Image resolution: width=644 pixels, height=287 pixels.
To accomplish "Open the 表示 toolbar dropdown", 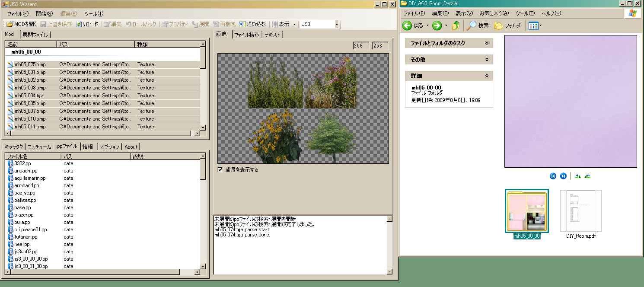I will click(x=287, y=24).
